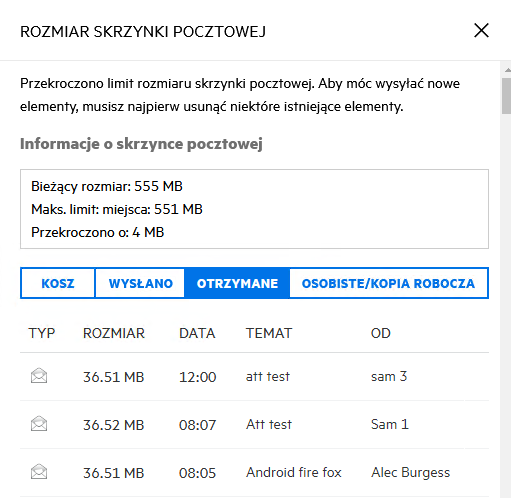Switch to the KOSZ tab

[58, 283]
